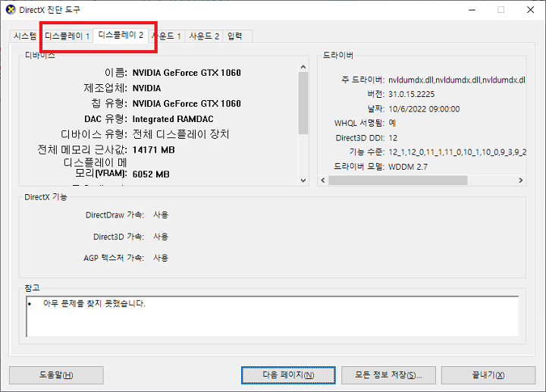Select the WDDM 2.7 driver model value
Screen dimensions: 546x392
tap(408, 167)
